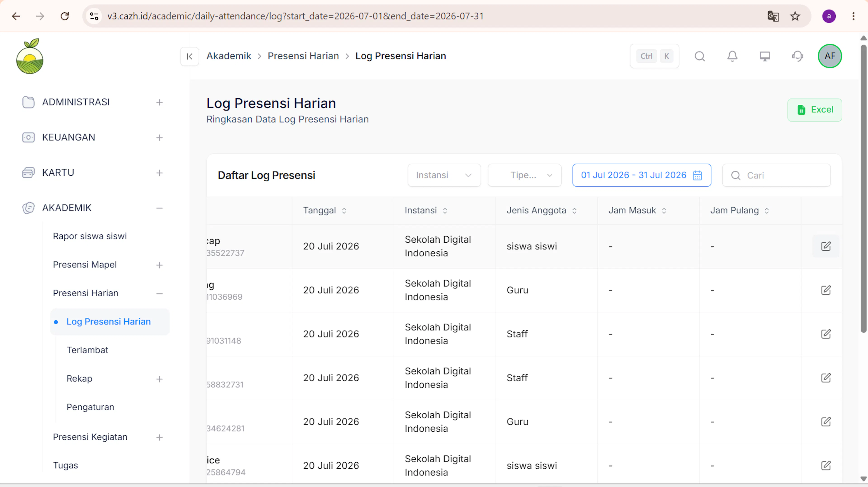868x487 pixels.
Task: Collapse the Presensi Harian submenu
Action: pyautogui.click(x=159, y=294)
